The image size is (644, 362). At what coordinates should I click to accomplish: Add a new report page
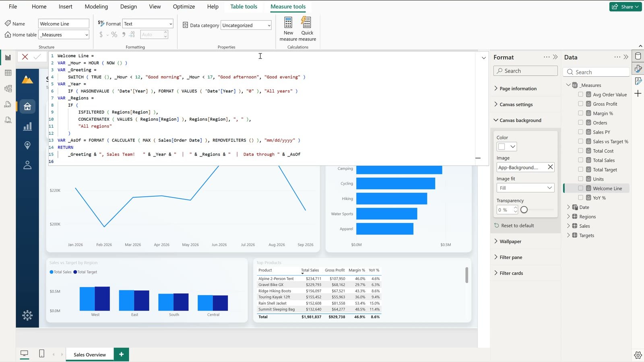click(122, 354)
